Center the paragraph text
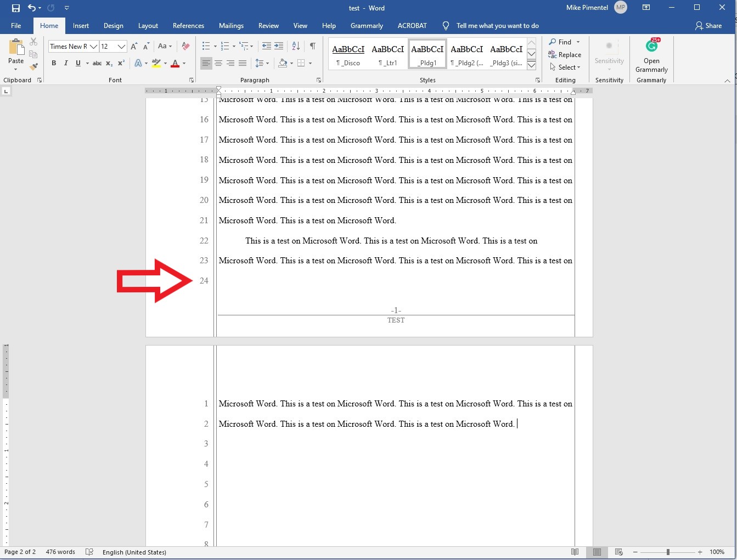 [218, 63]
